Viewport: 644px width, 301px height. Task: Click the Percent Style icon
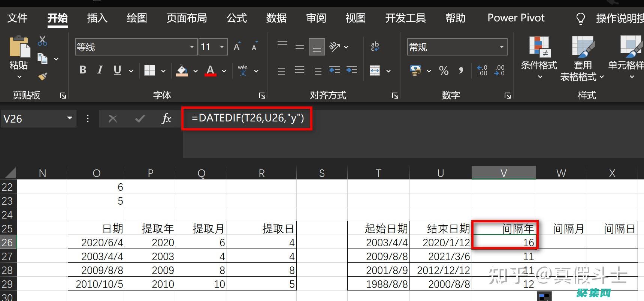pos(444,70)
